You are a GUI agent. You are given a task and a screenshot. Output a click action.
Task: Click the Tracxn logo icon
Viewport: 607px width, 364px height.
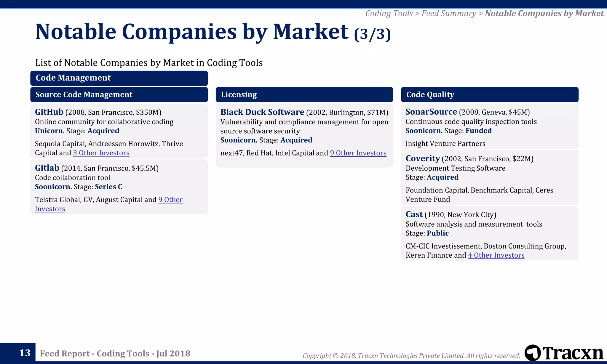(x=533, y=353)
